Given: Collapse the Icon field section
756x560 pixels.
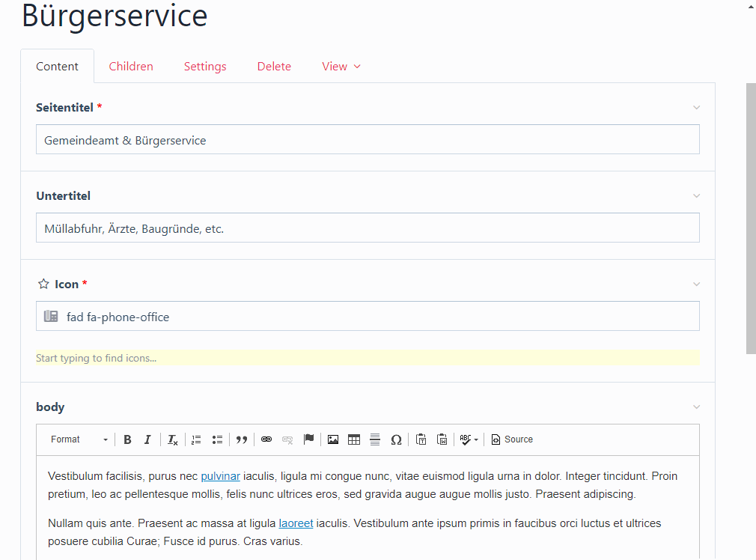Looking at the screenshot, I should (697, 284).
